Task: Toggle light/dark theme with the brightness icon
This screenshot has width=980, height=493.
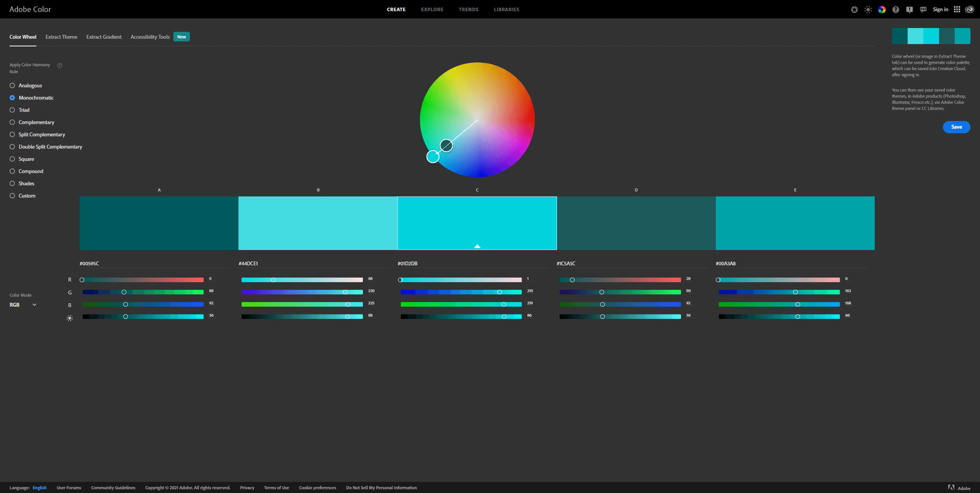Action: pyautogui.click(x=868, y=9)
